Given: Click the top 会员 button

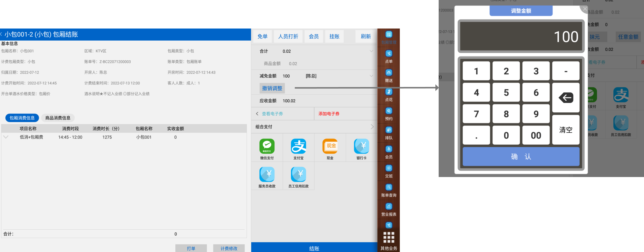Looking at the screenshot, I should [314, 36].
